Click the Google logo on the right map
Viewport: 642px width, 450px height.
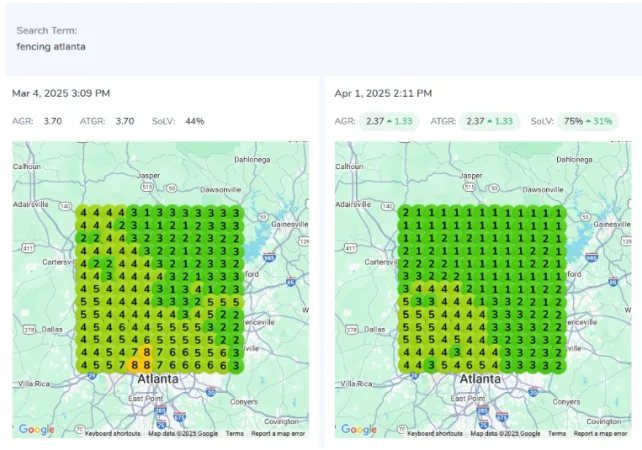[x=359, y=429]
